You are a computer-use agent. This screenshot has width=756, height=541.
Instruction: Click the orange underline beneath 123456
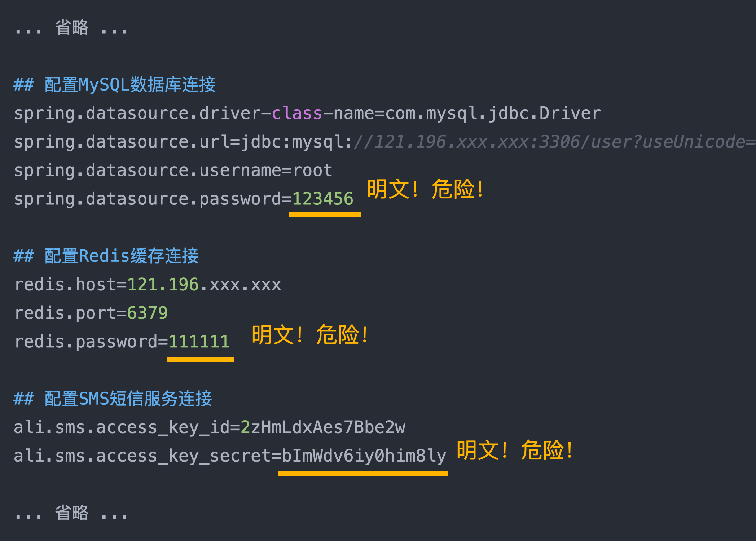(x=325, y=215)
